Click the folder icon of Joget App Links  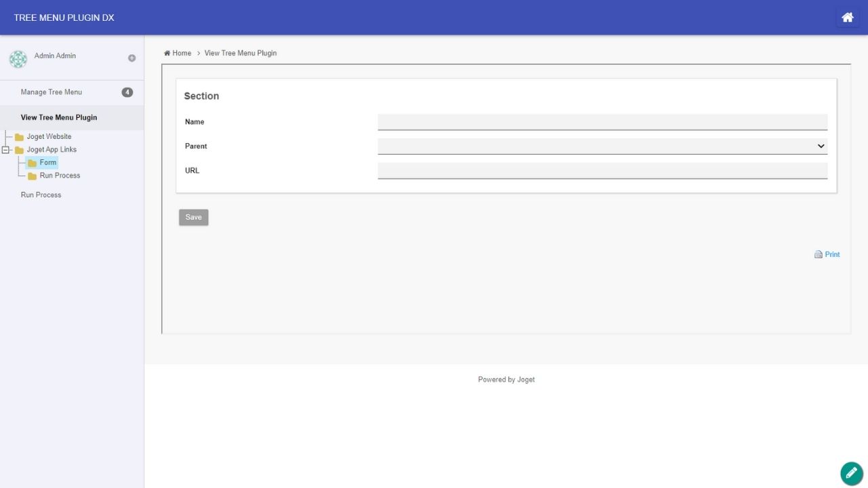[x=19, y=150]
